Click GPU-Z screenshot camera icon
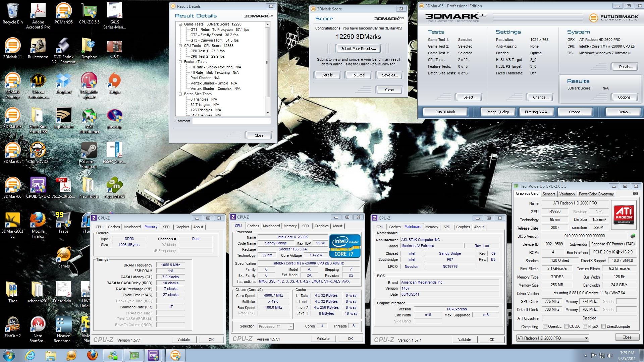 [635, 193]
